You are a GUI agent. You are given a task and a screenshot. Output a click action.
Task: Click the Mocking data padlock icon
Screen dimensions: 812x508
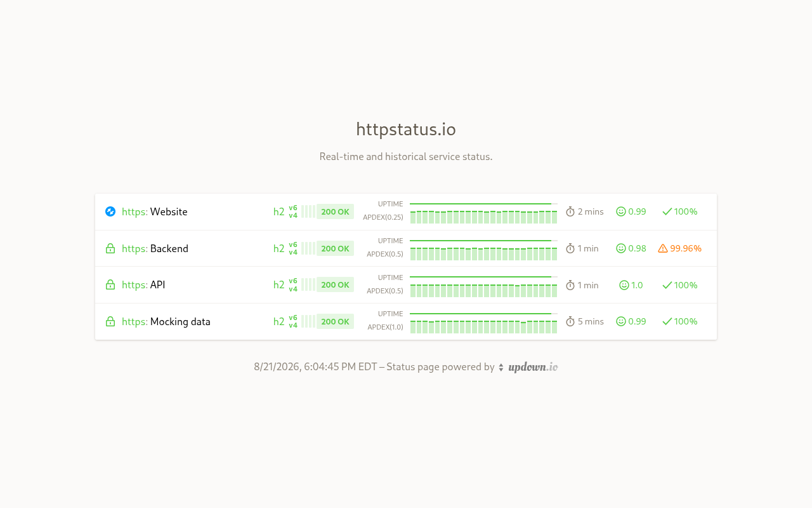click(110, 321)
